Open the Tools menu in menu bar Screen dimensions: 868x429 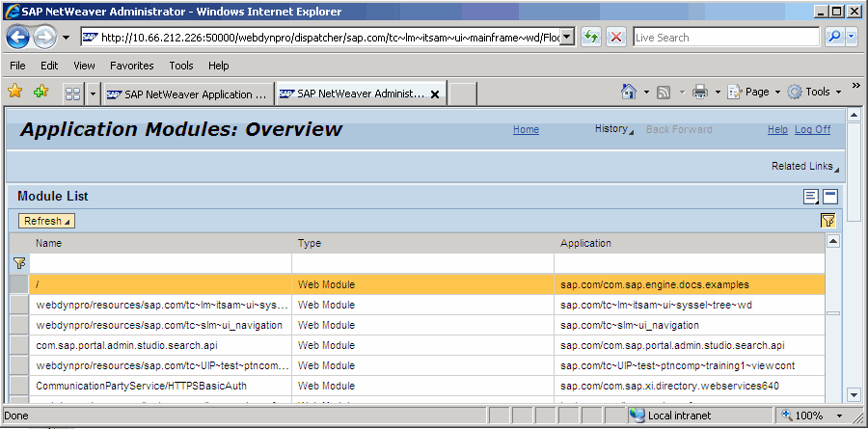[x=181, y=66]
